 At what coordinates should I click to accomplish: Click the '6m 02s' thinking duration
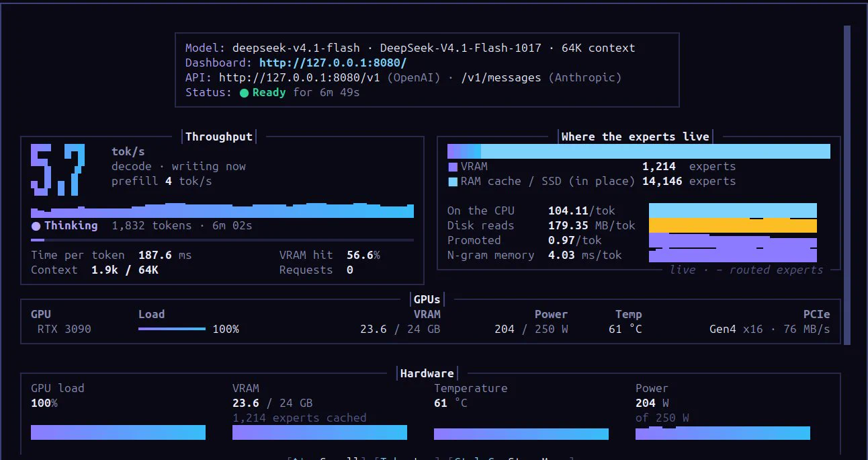click(x=232, y=225)
